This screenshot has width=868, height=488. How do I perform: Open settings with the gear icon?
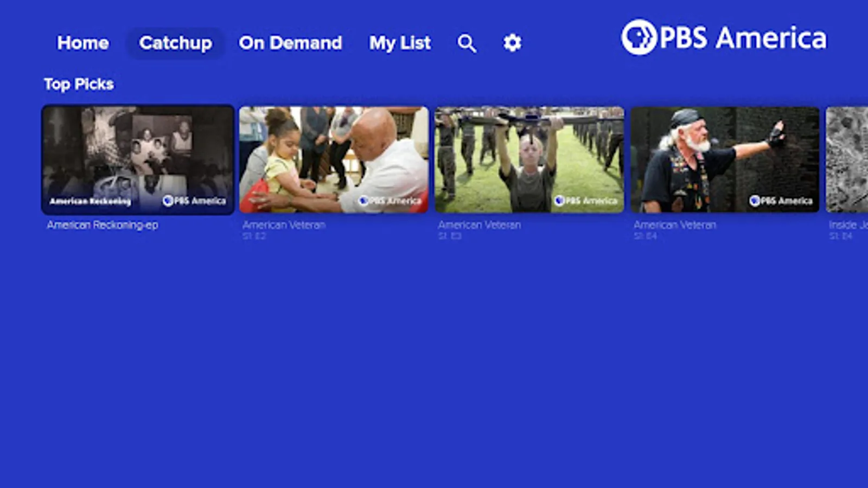point(512,43)
